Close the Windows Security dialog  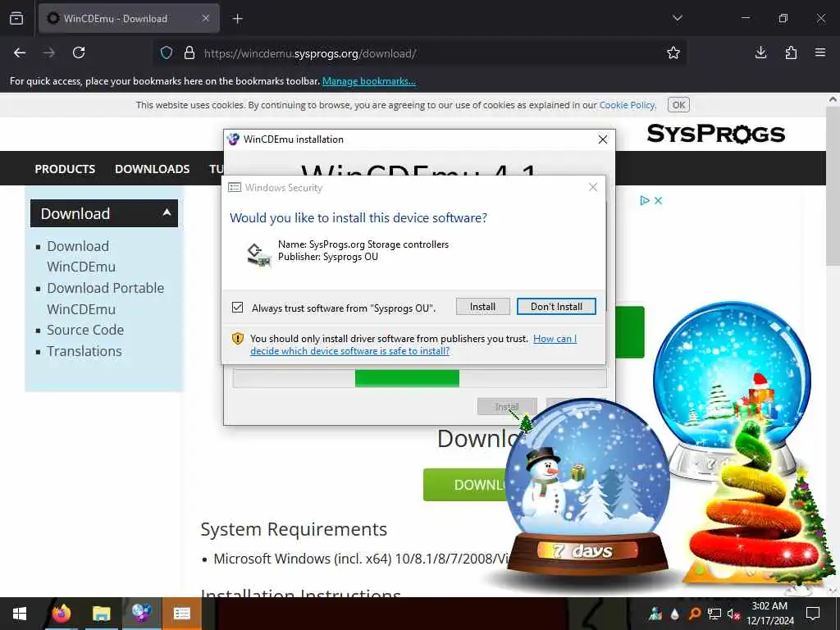coord(593,187)
